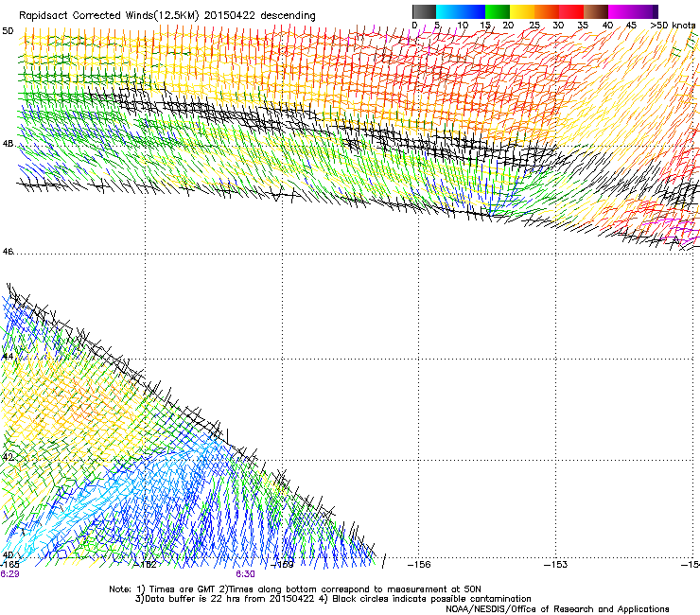700x615 pixels.
Task: Click the legend tick label '40'
Action: tap(607, 26)
